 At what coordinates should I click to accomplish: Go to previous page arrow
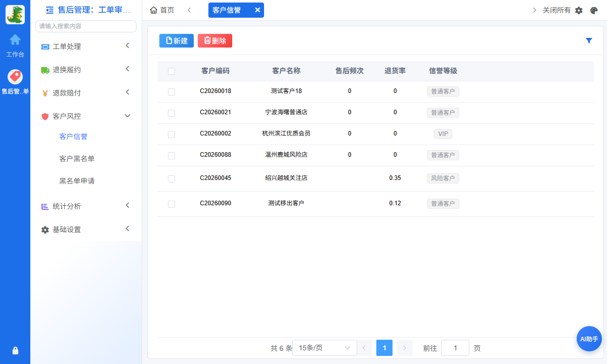pos(364,348)
